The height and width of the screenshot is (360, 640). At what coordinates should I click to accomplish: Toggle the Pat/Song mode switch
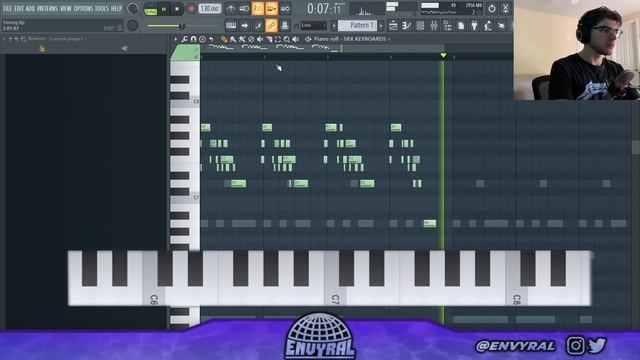click(150, 10)
